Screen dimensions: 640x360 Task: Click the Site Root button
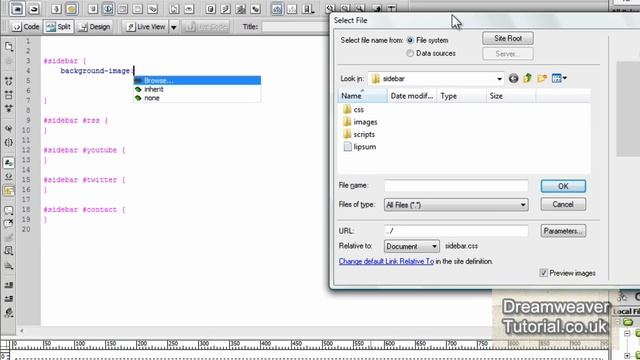click(508, 38)
